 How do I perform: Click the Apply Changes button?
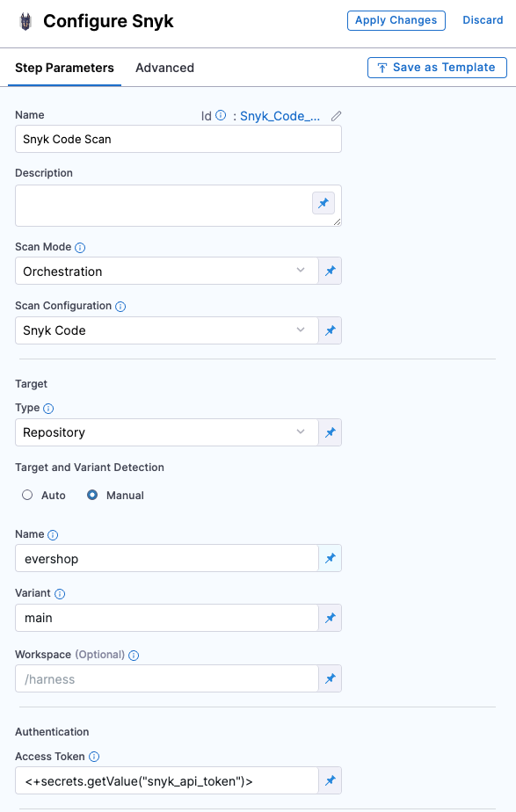point(396,20)
